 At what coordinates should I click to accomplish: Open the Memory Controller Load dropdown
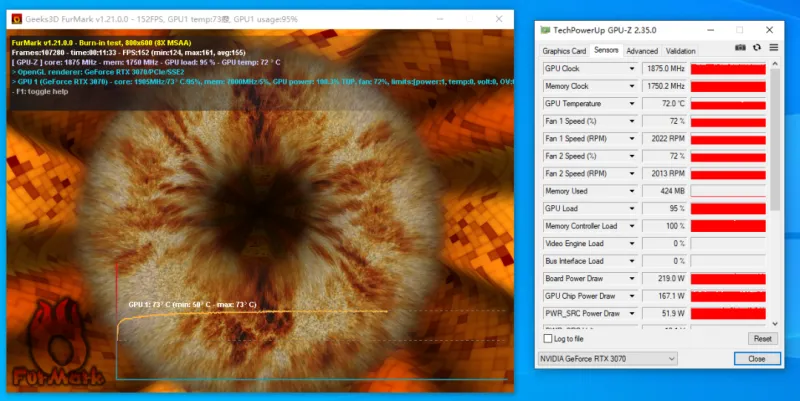pyautogui.click(x=632, y=226)
